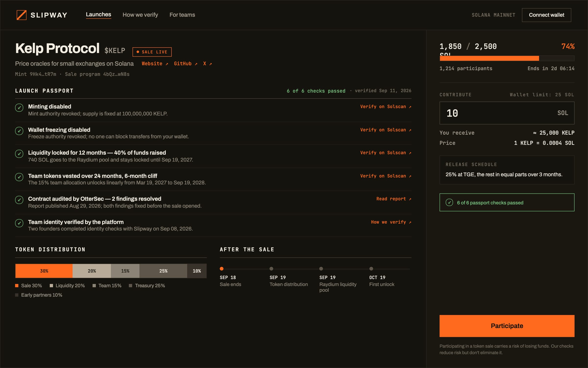Click the ≈ 25,000 KELP receive value
This screenshot has width=588, height=368.
coord(553,133)
